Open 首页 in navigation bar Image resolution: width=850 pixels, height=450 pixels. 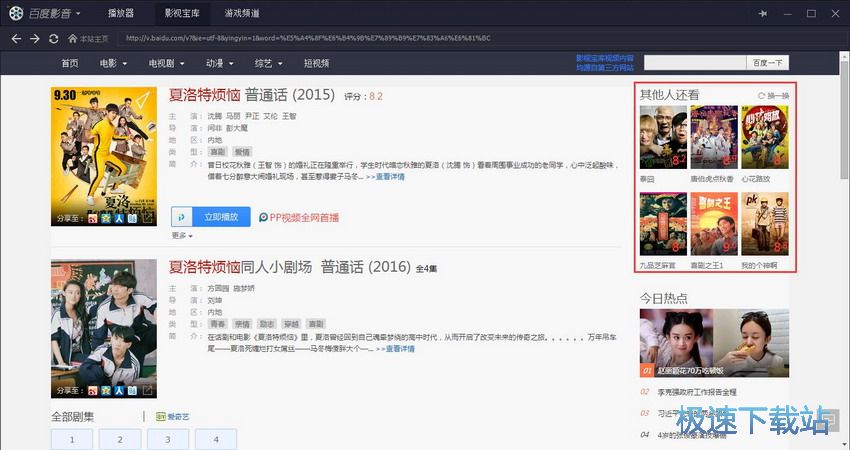pos(69,63)
